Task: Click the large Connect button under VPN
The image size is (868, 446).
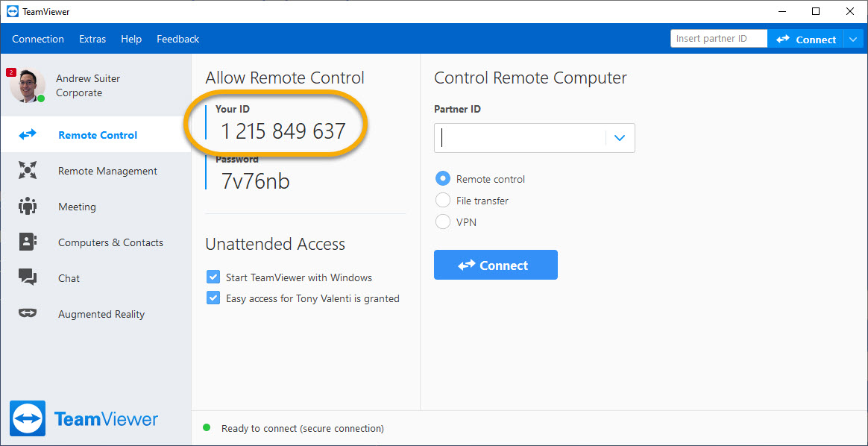Action: pos(495,265)
